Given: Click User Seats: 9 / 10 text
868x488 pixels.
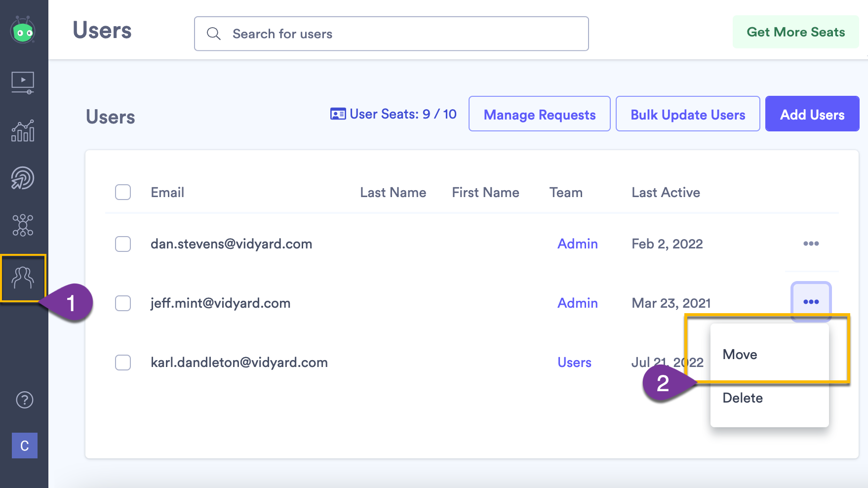Looking at the screenshot, I should 403,114.
